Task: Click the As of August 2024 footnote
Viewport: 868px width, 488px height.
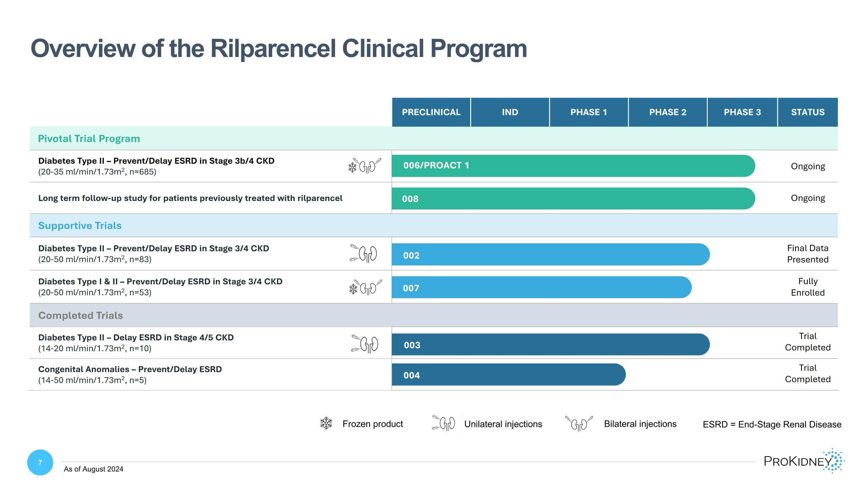Action: click(x=93, y=469)
